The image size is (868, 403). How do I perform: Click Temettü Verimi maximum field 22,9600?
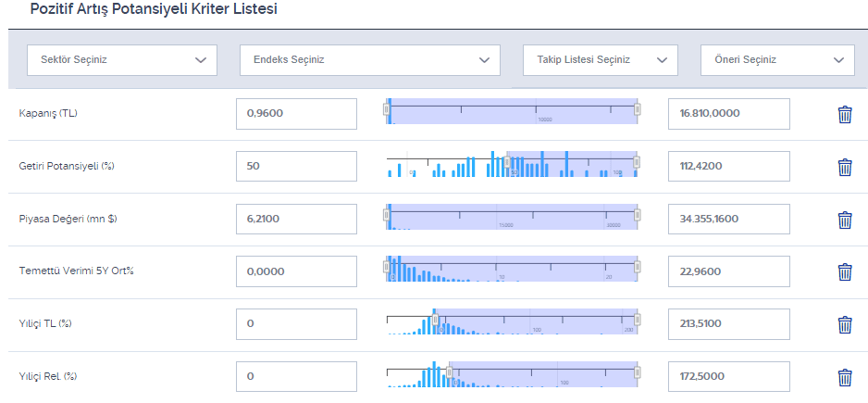(x=728, y=271)
